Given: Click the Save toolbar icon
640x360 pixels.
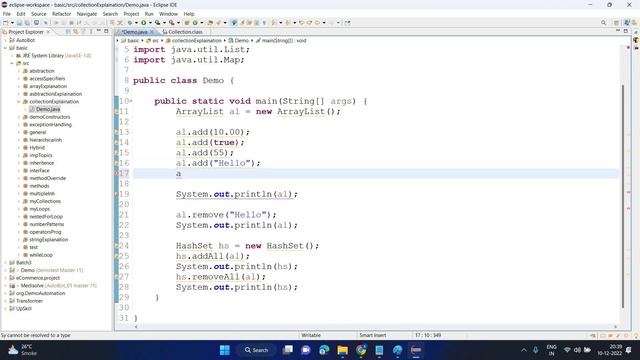Looking at the screenshot, I should 19,23.
